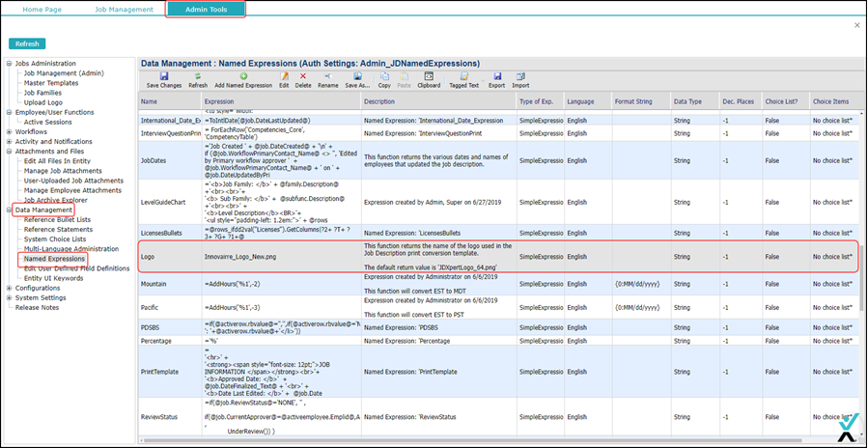
Task: Click the Rename toolbar icon
Action: 327,76
